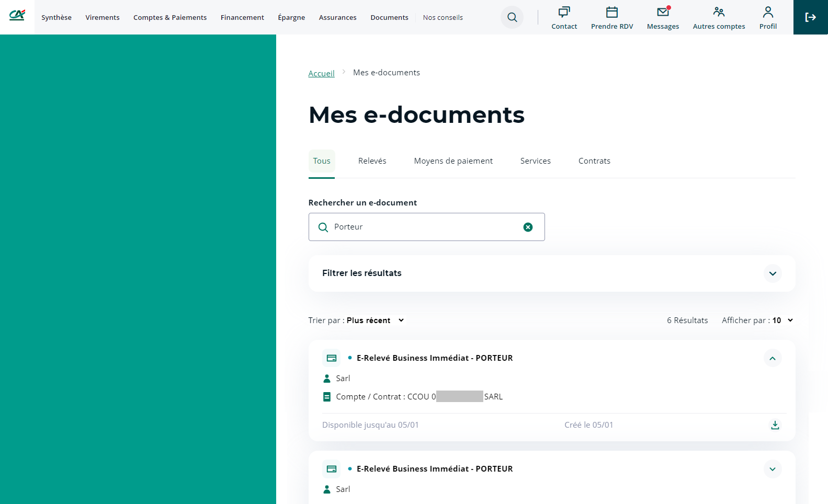Open the search magnifier in top bar

[x=512, y=17]
